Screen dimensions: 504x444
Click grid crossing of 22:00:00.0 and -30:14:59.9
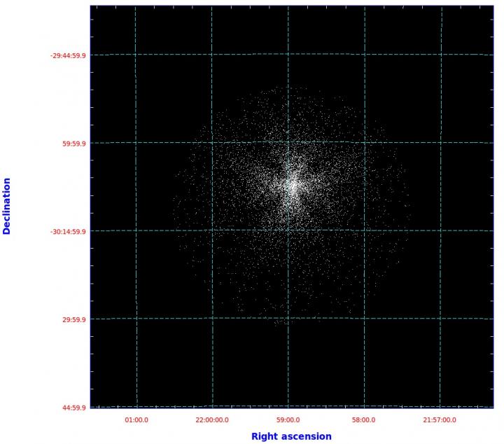coord(212,230)
